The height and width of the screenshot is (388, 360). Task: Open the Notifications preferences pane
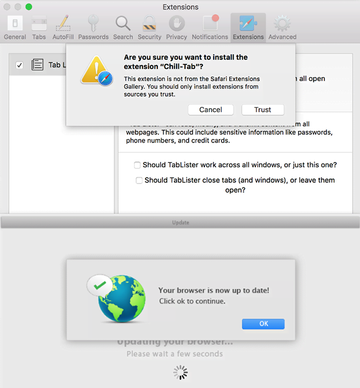pos(210,28)
